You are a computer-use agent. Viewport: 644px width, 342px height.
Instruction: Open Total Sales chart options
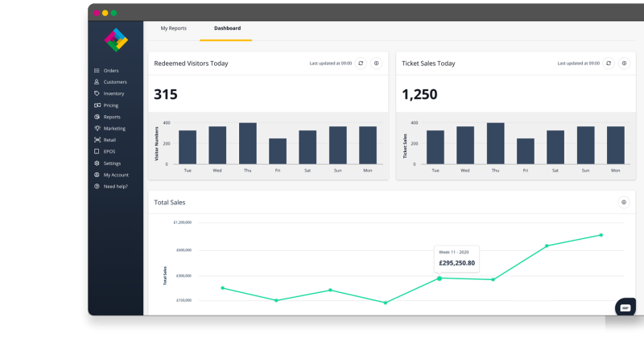pyautogui.click(x=623, y=203)
